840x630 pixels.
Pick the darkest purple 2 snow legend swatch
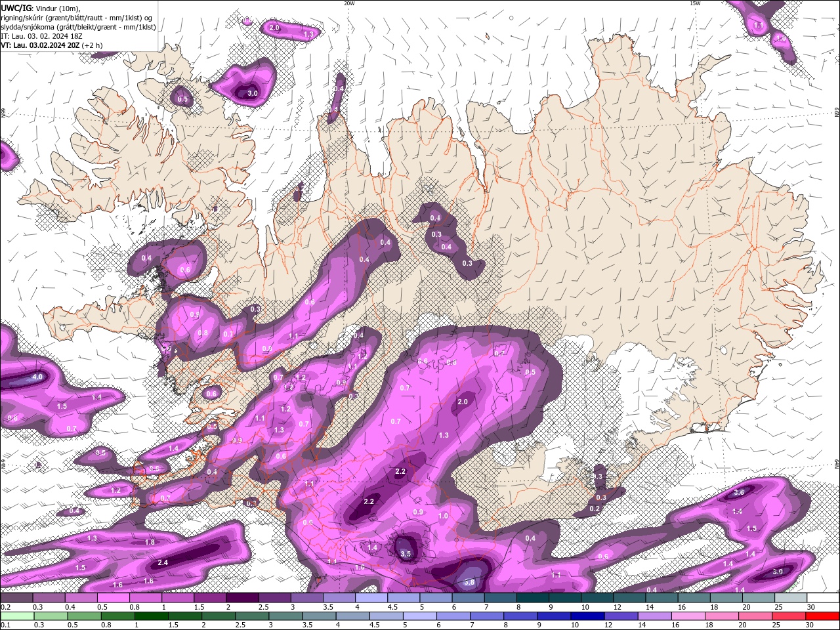pos(242,598)
